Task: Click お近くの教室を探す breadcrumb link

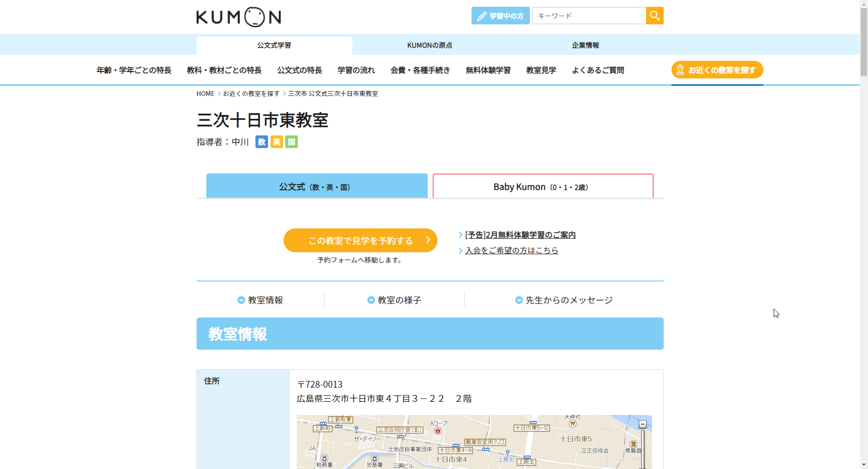Action: click(x=251, y=94)
